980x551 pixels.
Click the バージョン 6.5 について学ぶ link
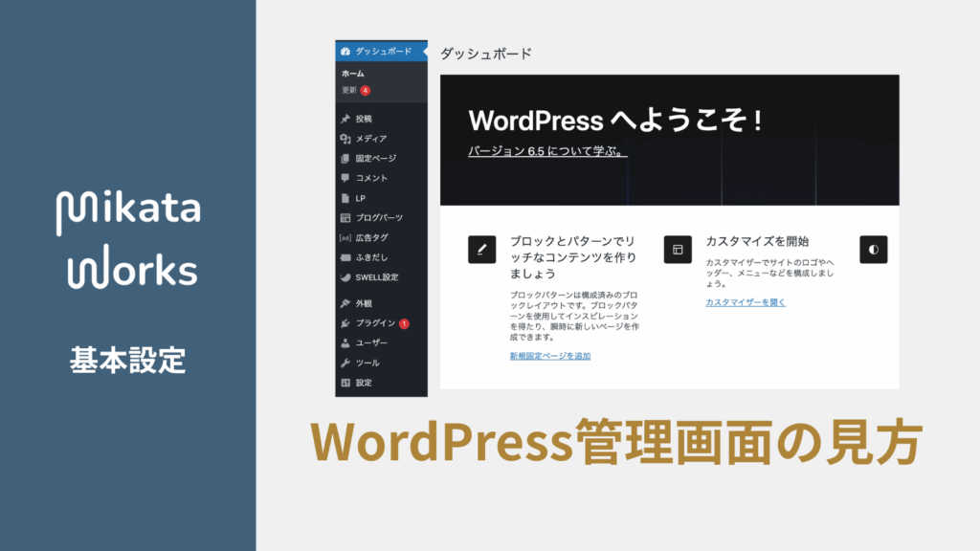tap(547, 151)
